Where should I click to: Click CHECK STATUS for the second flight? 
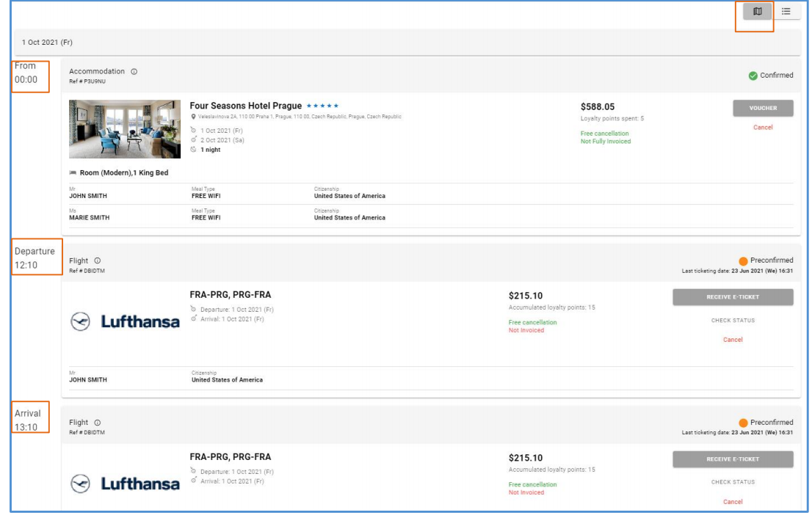tap(733, 482)
